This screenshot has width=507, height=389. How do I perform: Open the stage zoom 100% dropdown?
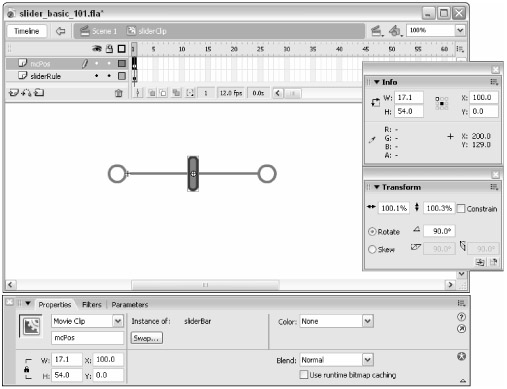[460, 30]
